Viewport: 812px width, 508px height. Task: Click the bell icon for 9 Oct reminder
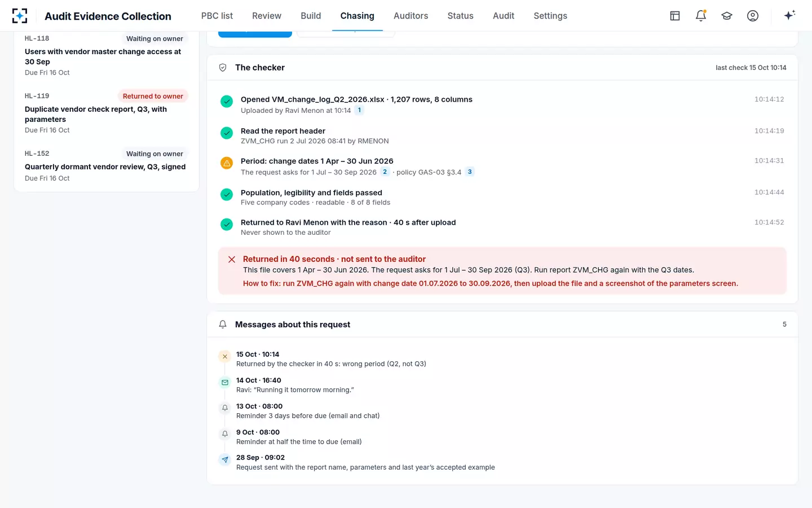tap(225, 434)
